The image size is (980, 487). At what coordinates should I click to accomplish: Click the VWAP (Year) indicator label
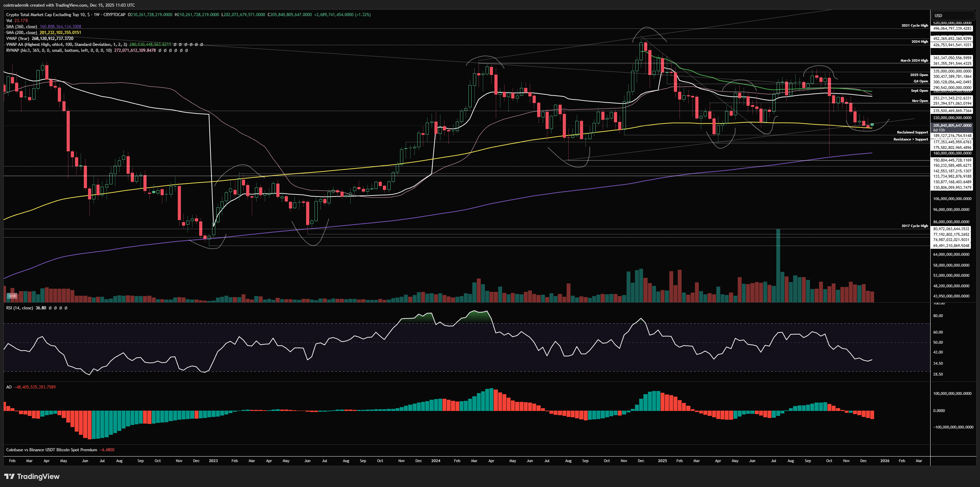click(18, 39)
